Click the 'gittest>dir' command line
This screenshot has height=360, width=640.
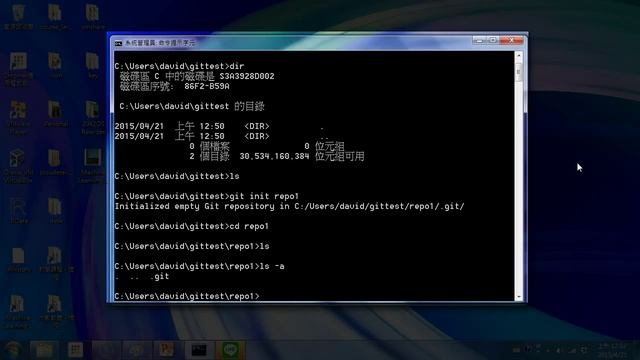tap(179, 66)
